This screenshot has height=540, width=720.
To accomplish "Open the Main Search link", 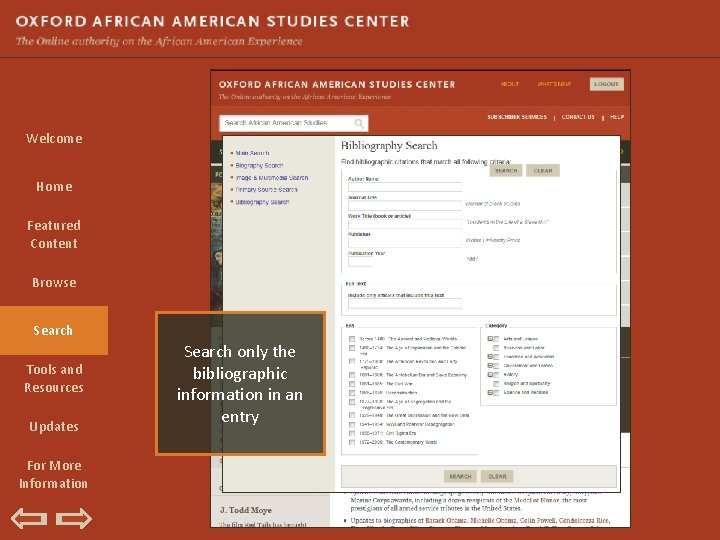I will [253, 153].
